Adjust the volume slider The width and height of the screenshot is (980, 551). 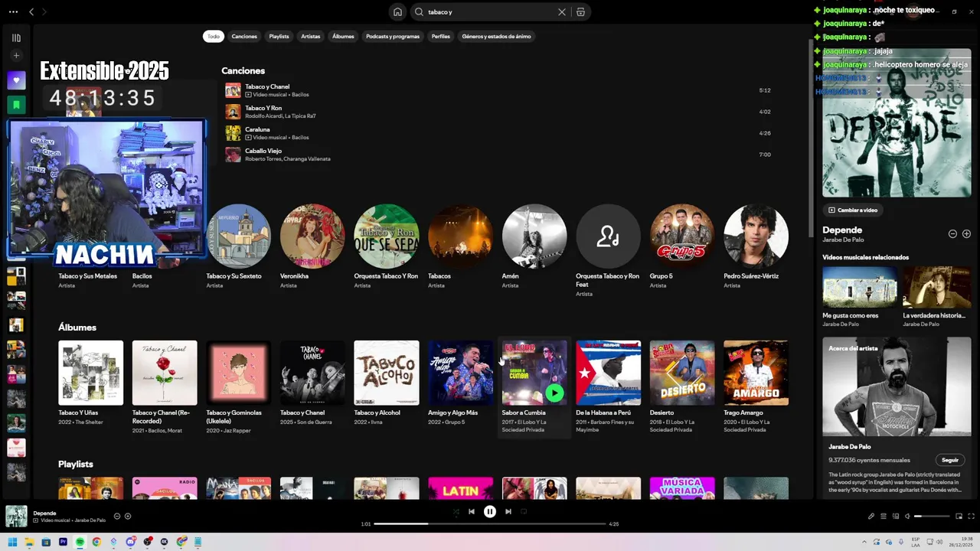(930, 517)
